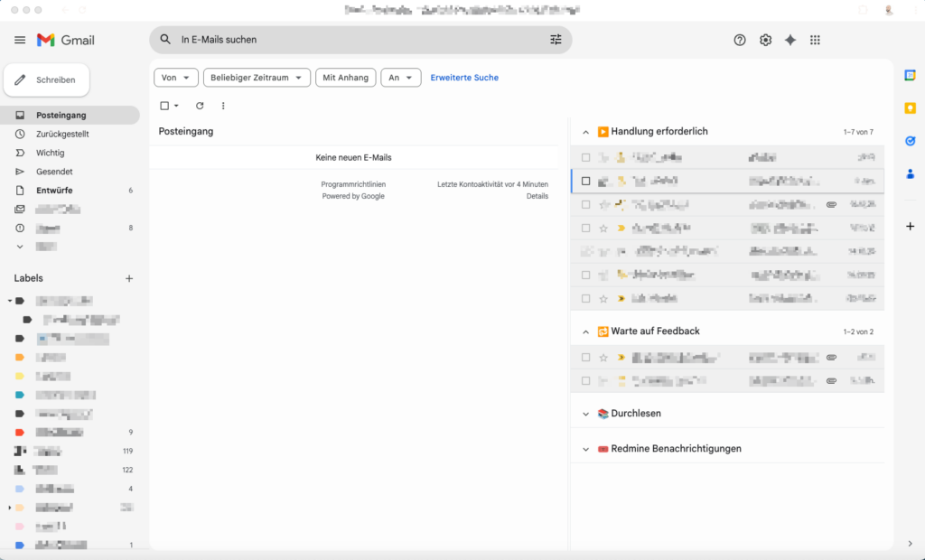Expand the Durchlesen section

(585, 415)
